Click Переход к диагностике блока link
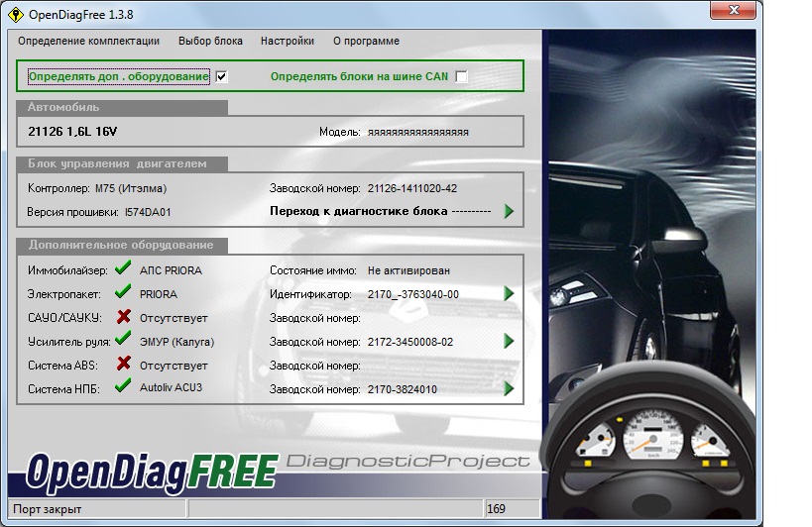The height and width of the screenshot is (527, 812). [x=380, y=211]
